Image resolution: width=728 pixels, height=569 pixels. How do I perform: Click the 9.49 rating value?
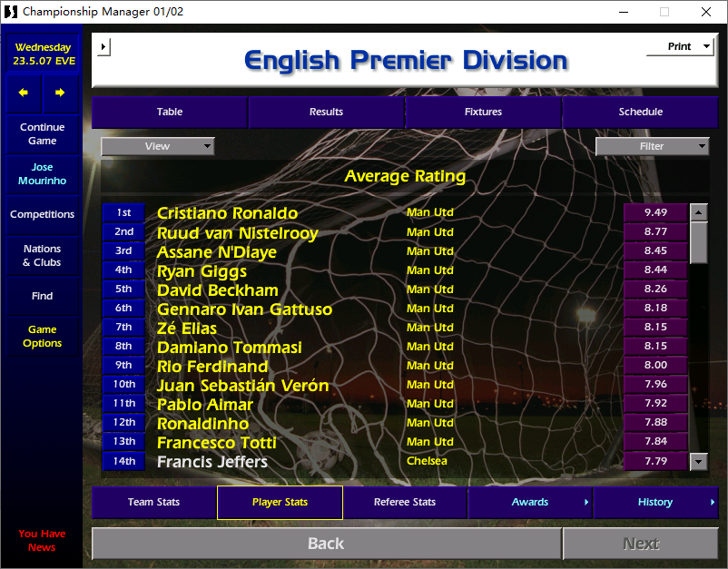point(655,212)
